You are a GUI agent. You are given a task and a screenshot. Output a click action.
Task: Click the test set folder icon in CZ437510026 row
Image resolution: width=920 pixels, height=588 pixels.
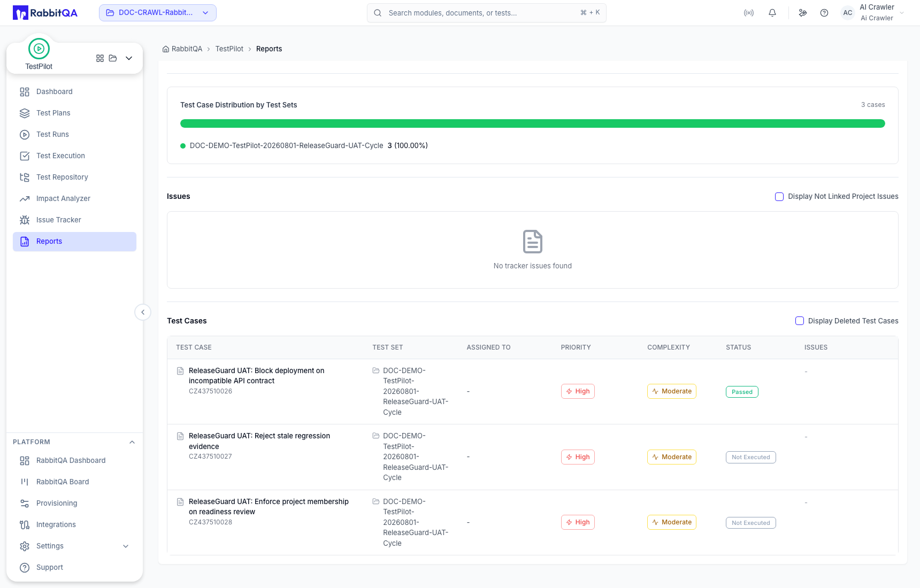tap(376, 370)
